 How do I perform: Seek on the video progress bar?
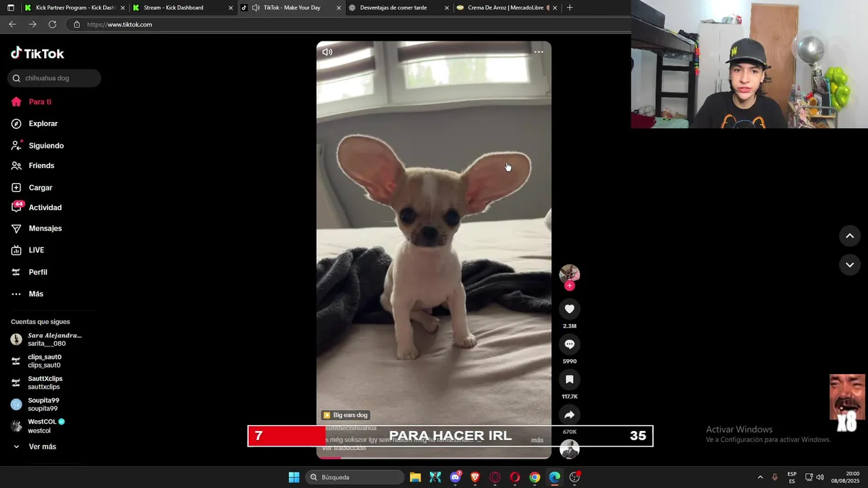[434, 457]
